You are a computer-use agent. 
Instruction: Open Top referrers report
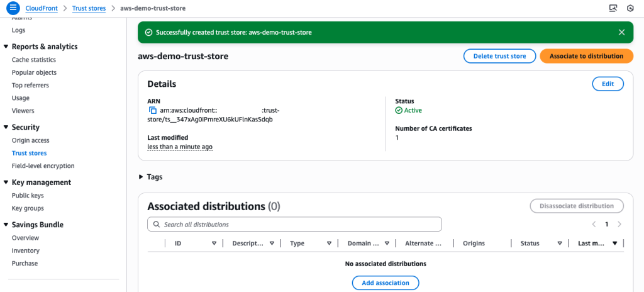[30, 85]
